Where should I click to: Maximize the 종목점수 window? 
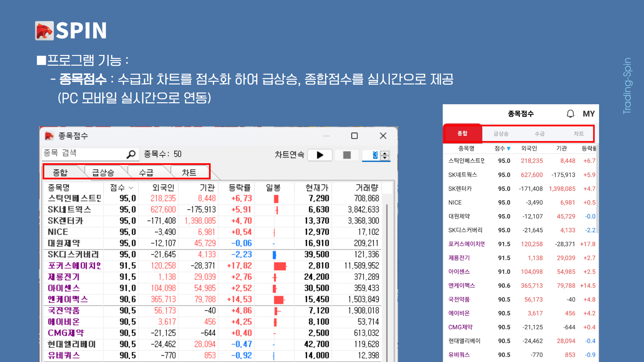(x=354, y=136)
